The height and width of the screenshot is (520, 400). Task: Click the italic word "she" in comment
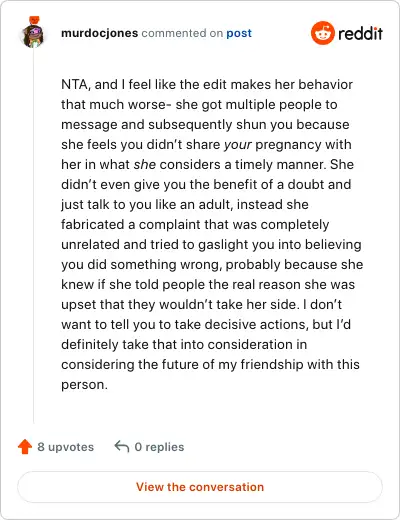(x=145, y=164)
